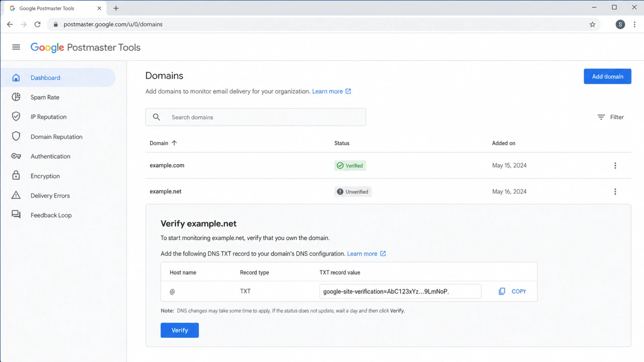Screen dimensions: 644x362
Task: Click the Add domain button
Action: (x=607, y=76)
